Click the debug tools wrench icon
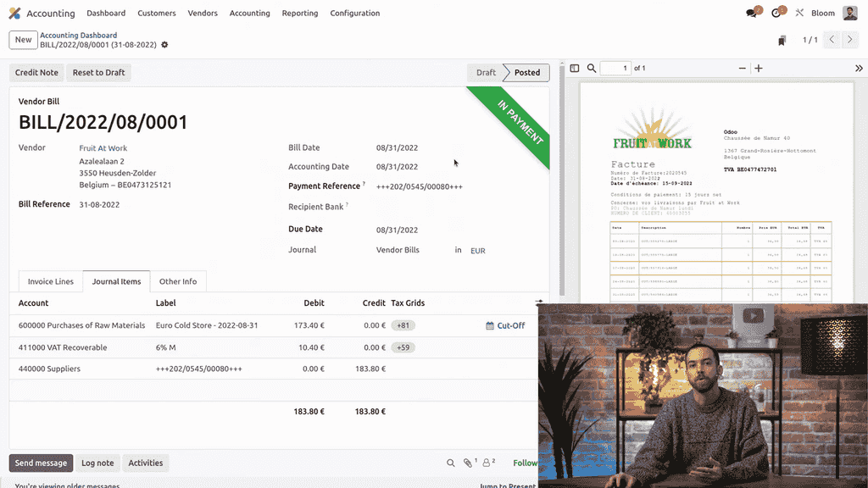Image resolution: width=868 pixels, height=488 pixels. (x=799, y=14)
